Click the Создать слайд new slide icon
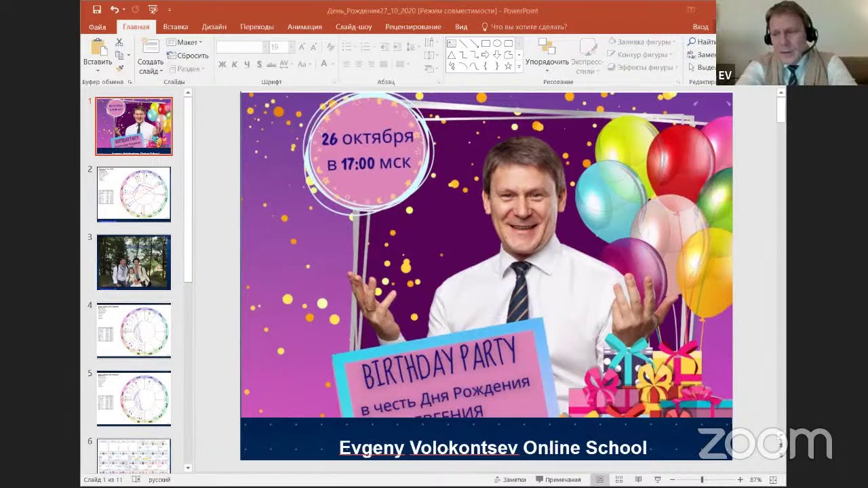This screenshot has height=488, width=868. pyautogui.click(x=151, y=47)
